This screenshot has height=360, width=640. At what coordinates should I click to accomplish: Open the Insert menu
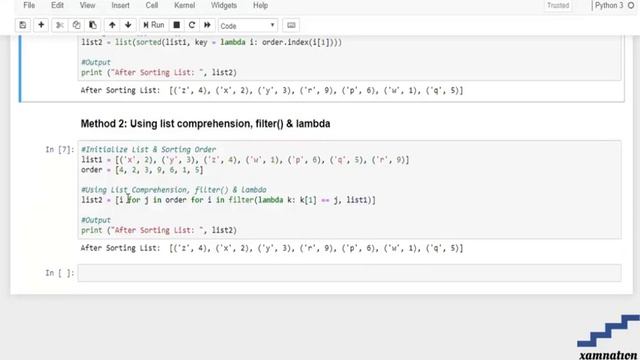pos(120,5)
